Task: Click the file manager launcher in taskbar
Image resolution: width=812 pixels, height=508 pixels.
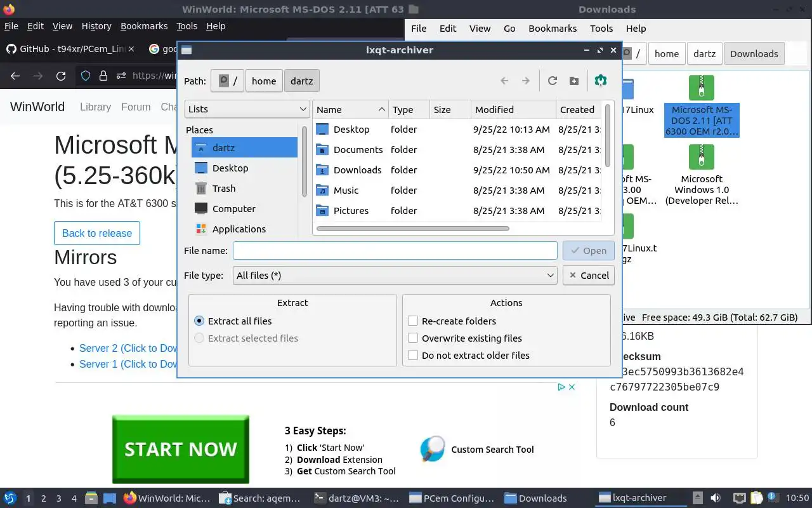Action: (91, 498)
